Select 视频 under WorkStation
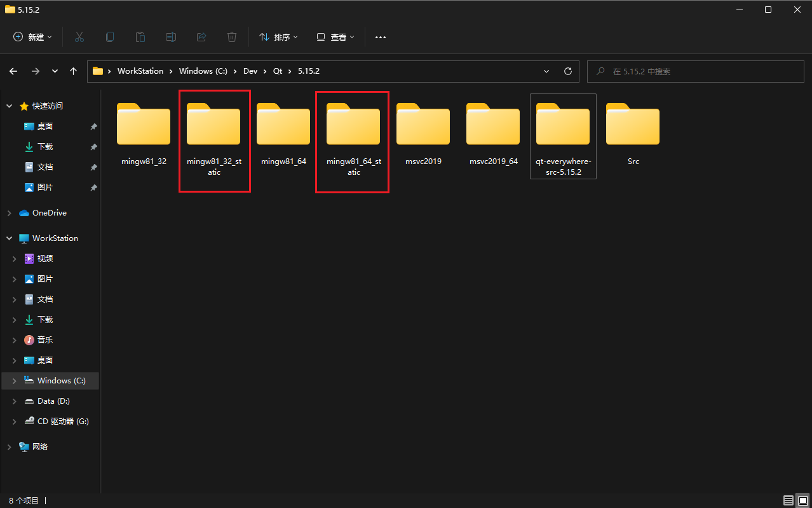This screenshot has height=508, width=812. pos(45,258)
